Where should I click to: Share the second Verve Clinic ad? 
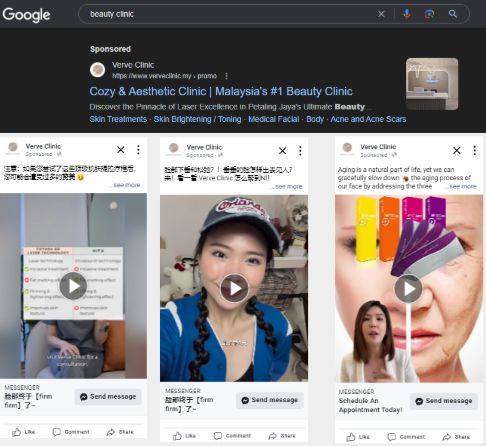tap(282, 436)
